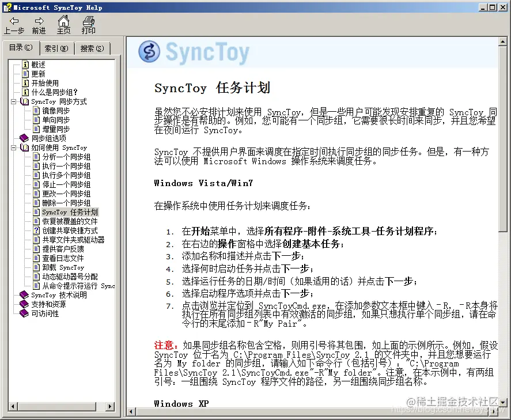Viewport: 511px width, 420px height.
Task: Click the SyncToy 同步方式 open book icon
Action: click(24, 101)
